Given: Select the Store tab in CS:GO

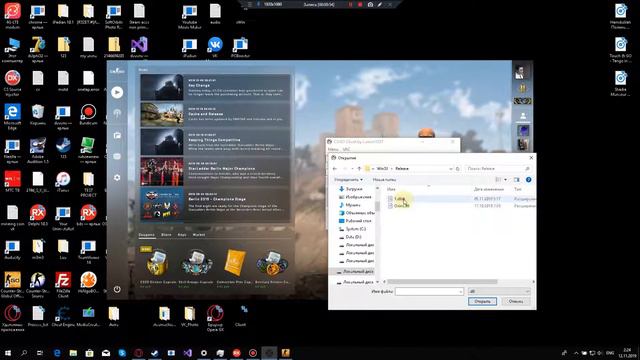Looking at the screenshot, I should [x=166, y=235].
